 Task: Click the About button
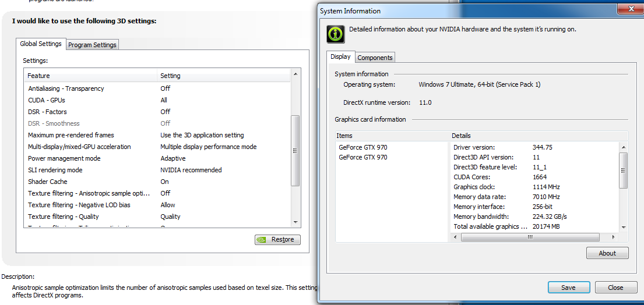tap(607, 253)
